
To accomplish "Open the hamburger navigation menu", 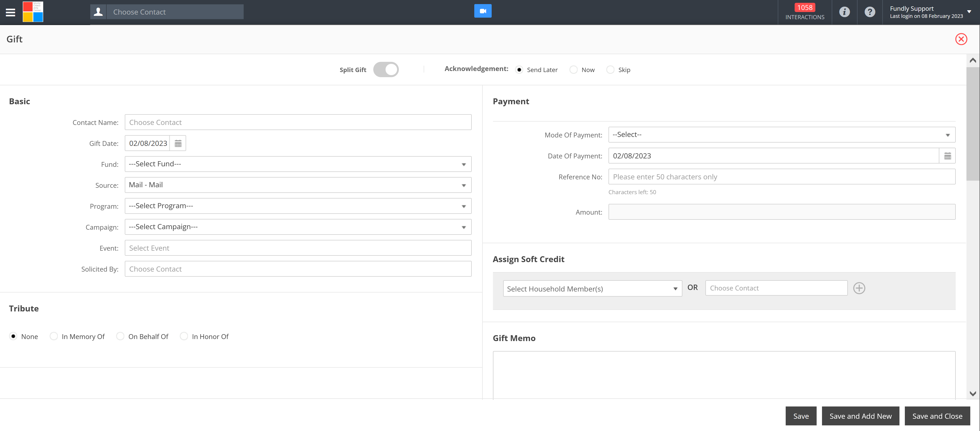I will coord(10,12).
